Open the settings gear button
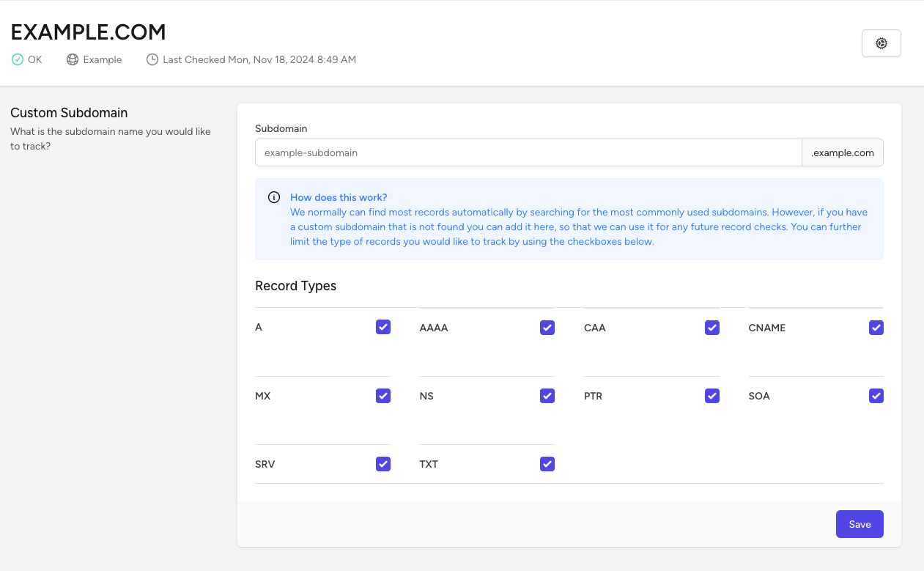The image size is (924, 571). (881, 43)
